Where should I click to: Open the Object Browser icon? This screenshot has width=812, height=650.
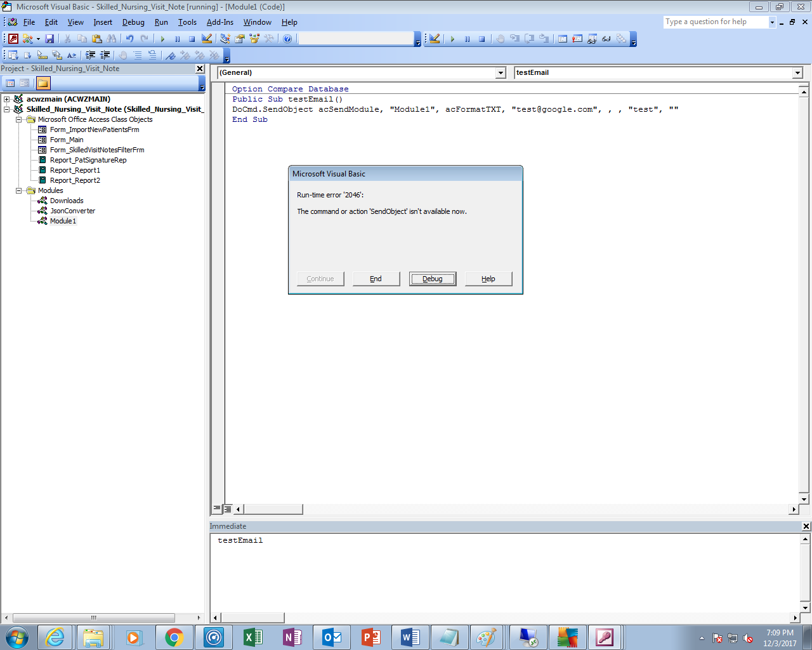(254, 39)
